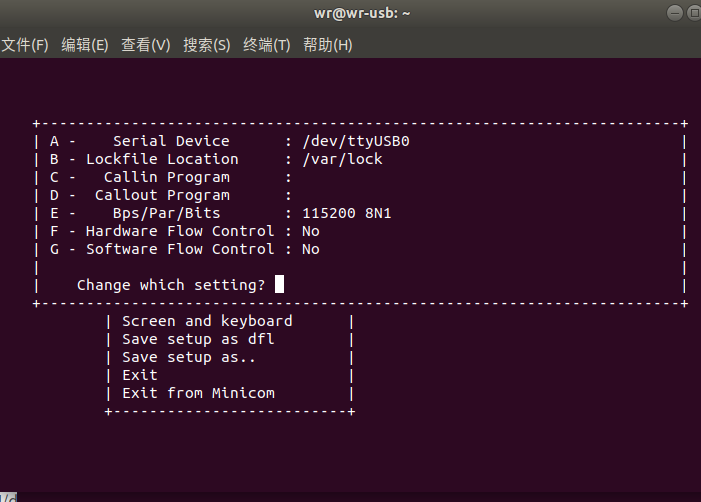This screenshot has height=502, width=701.
Task: Select the Exit entry
Action: click(140, 375)
